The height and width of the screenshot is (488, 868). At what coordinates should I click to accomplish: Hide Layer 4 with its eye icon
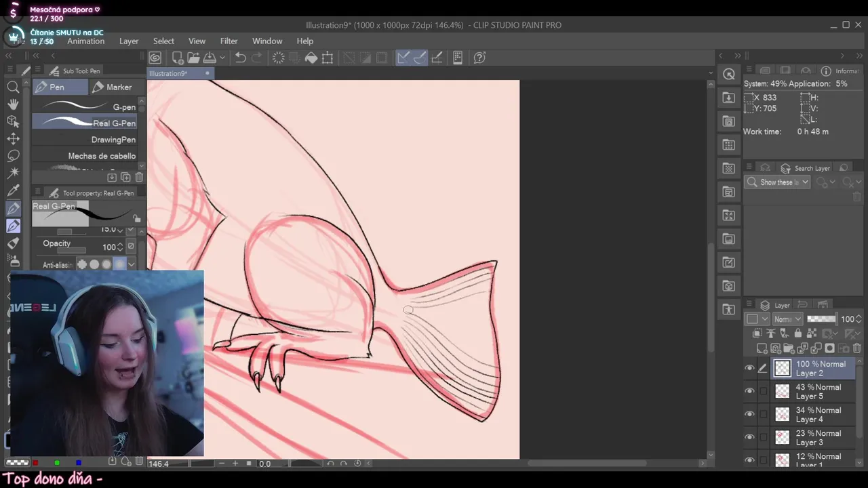tap(749, 414)
